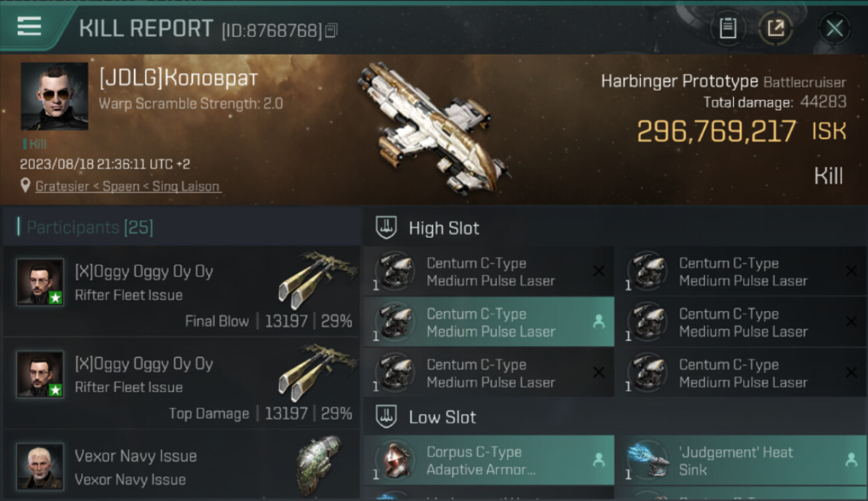868x501 pixels.
Task: Open Top Damage participant Rifter Fleet Issue
Action: [x=182, y=383]
